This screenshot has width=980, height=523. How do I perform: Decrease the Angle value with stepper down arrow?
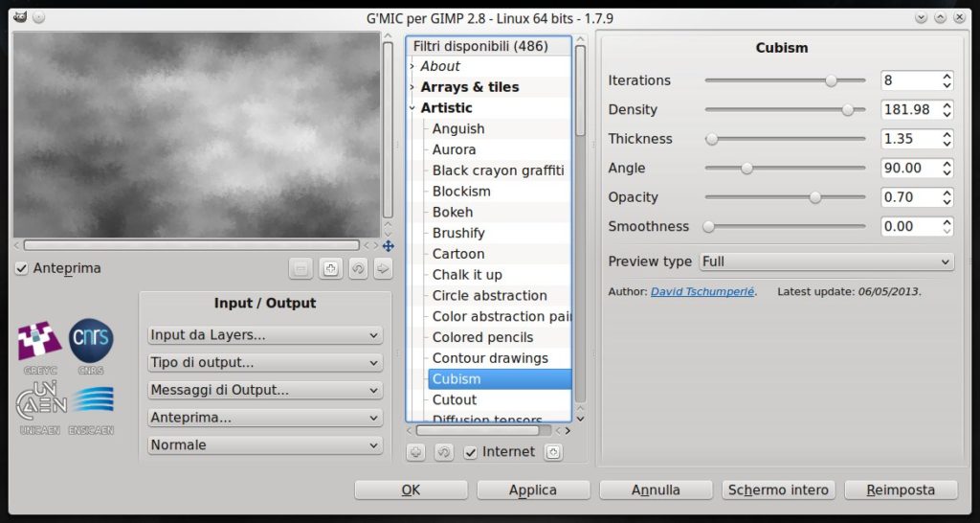pyautogui.click(x=947, y=172)
